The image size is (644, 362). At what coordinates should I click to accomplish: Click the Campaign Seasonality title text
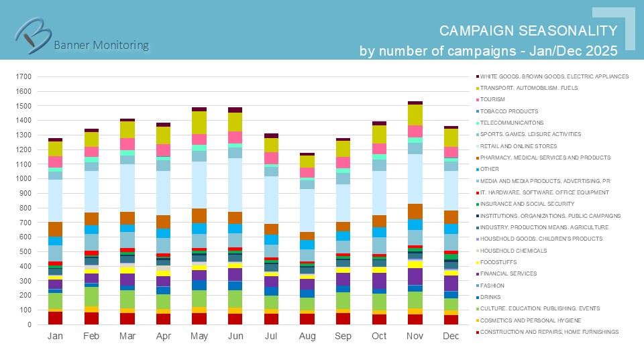point(527,31)
